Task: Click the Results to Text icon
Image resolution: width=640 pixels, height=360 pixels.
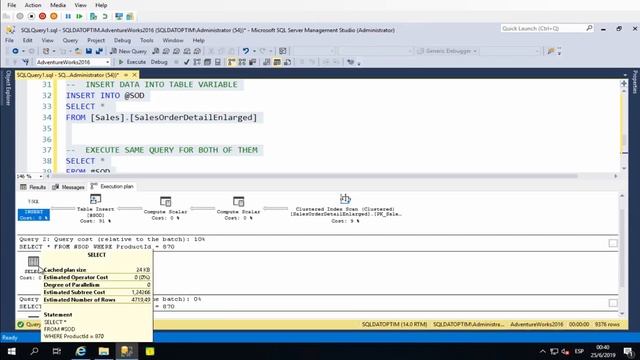Action: 267,62
